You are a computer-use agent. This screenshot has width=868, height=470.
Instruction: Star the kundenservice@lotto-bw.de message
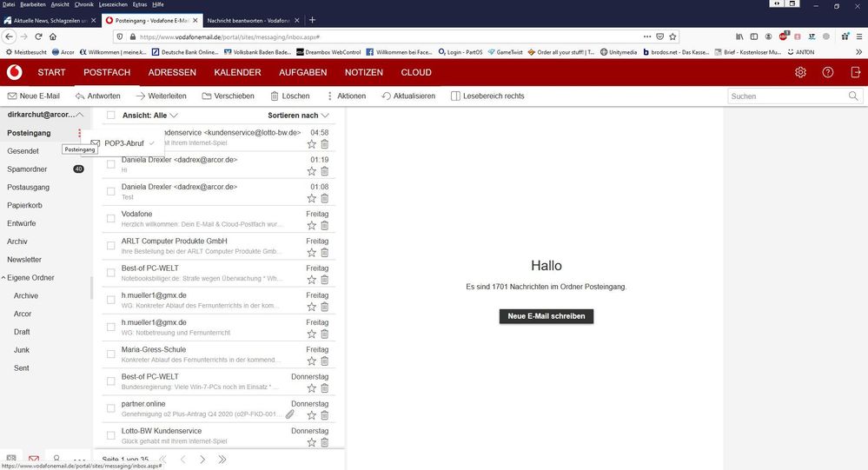click(x=312, y=144)
